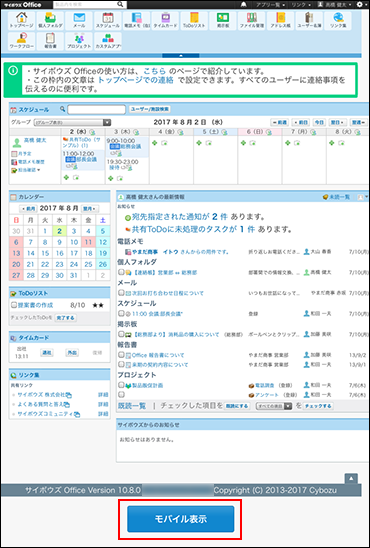Open the ワークフロー app icon

coord(21,41)
